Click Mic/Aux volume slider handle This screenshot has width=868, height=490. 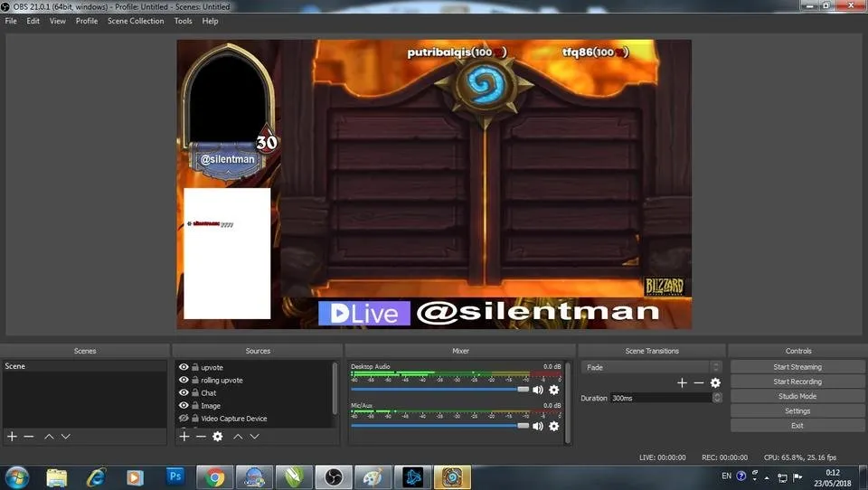[524, 426]
